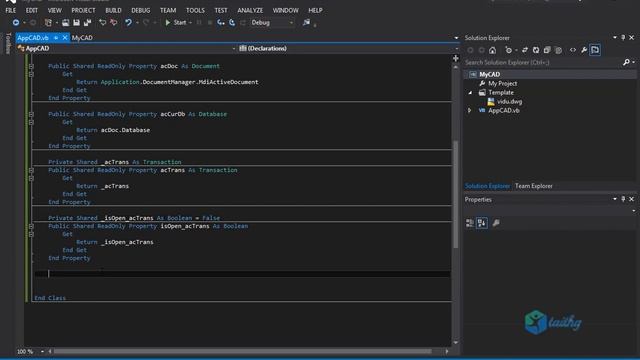
Task: Toggle Alphabetical sort in Properties panel
Action: [482, 223]
